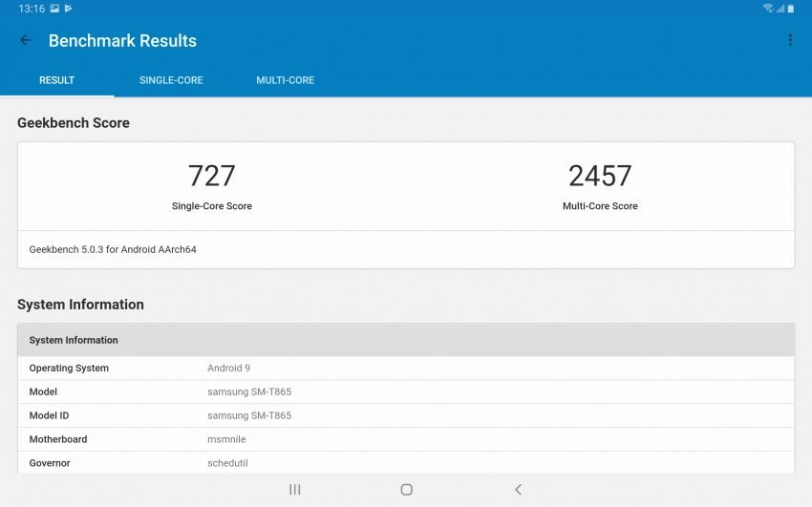The image size is (812, 507).
Task: Tap the System Information table header
Action: [405, 340]
